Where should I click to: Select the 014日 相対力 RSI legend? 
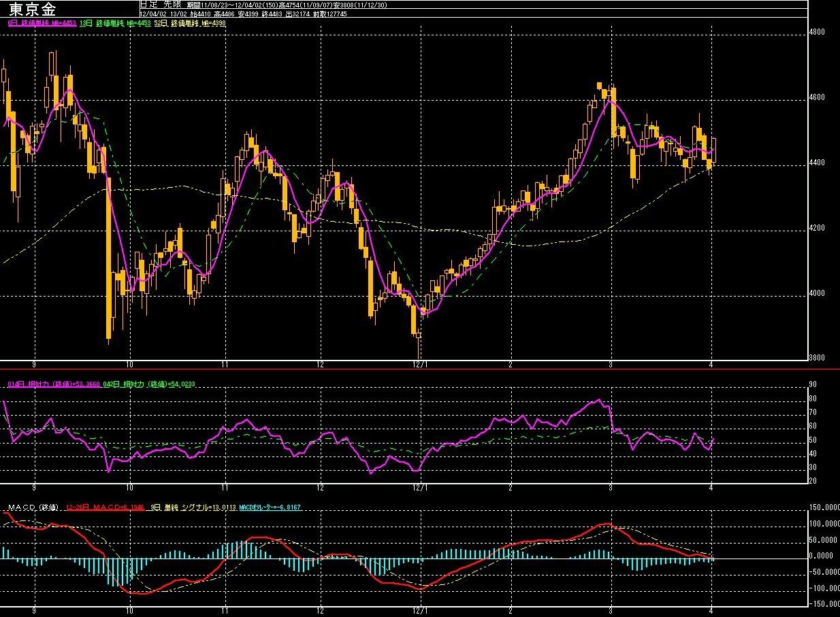point(52,384)
